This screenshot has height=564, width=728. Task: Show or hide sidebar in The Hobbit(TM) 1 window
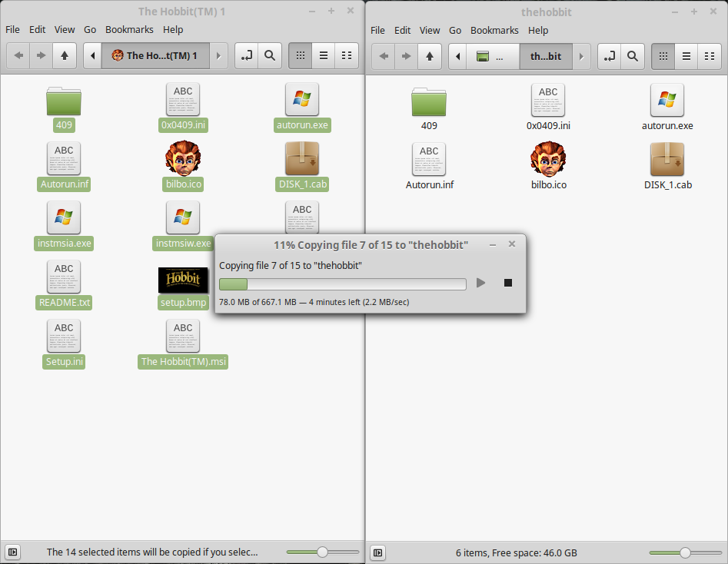click(x=12, y=552)
